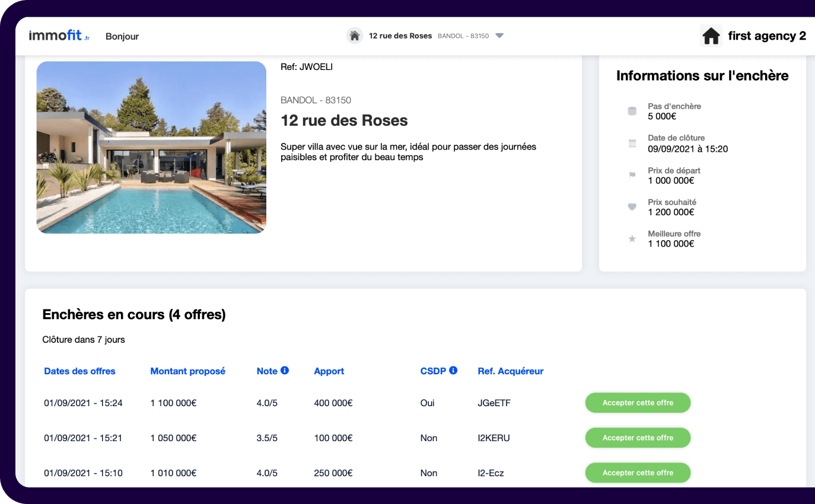This screenshot has width=815, height=504.
Task: Click the coins icon beside Pas d'enchère
Action: click(632, 111)
